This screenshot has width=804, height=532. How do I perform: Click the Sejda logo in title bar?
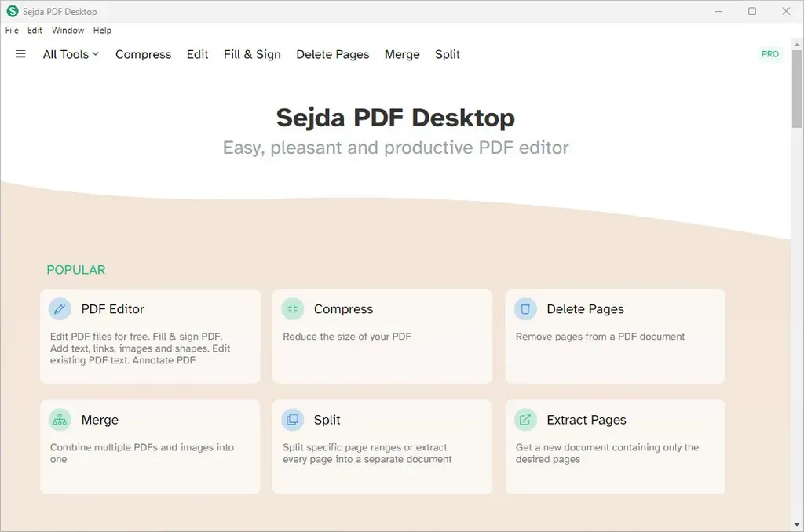(13, 11)
